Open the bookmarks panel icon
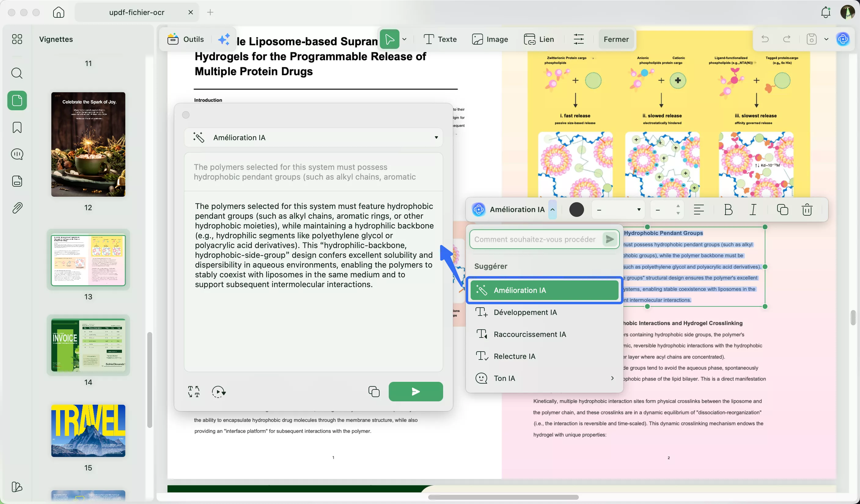Image resolution: width=860 pixels, height=504 pixels. coord(17,128)
